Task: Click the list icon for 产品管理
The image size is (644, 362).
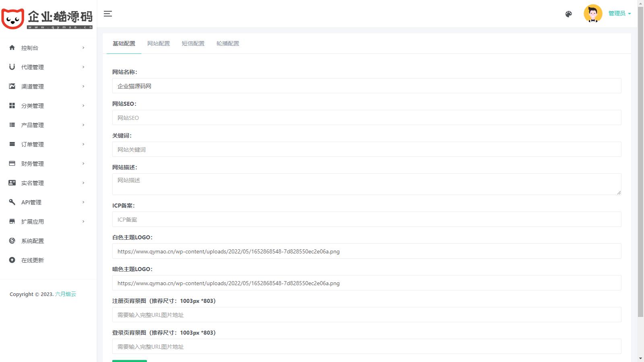Action: click(x=12, y=125)
